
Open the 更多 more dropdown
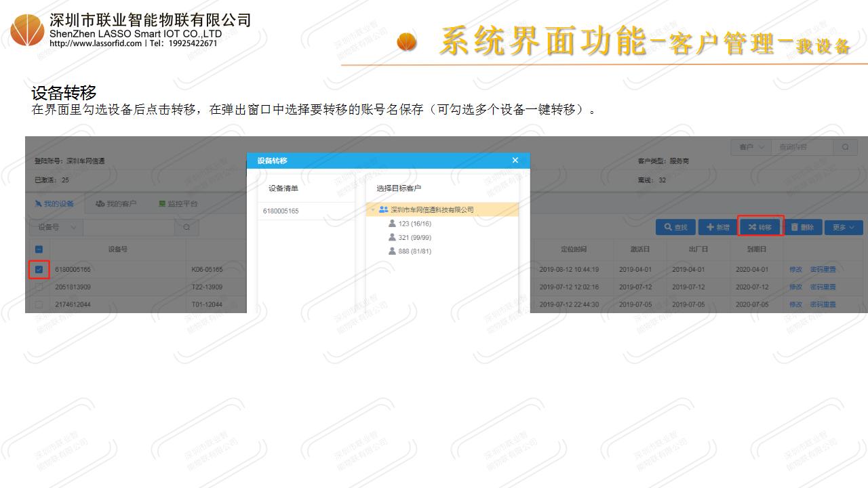pos(843,227)
